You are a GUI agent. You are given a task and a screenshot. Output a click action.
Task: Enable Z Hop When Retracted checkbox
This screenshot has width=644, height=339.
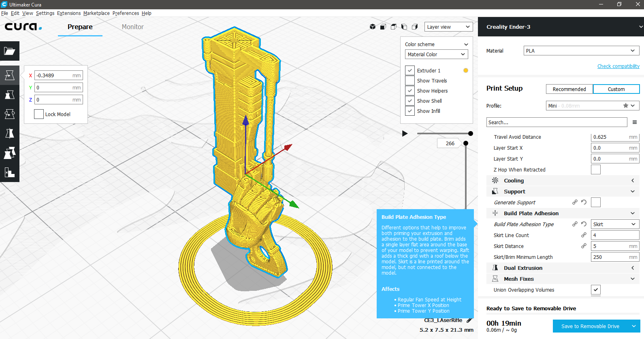point(596,169)
